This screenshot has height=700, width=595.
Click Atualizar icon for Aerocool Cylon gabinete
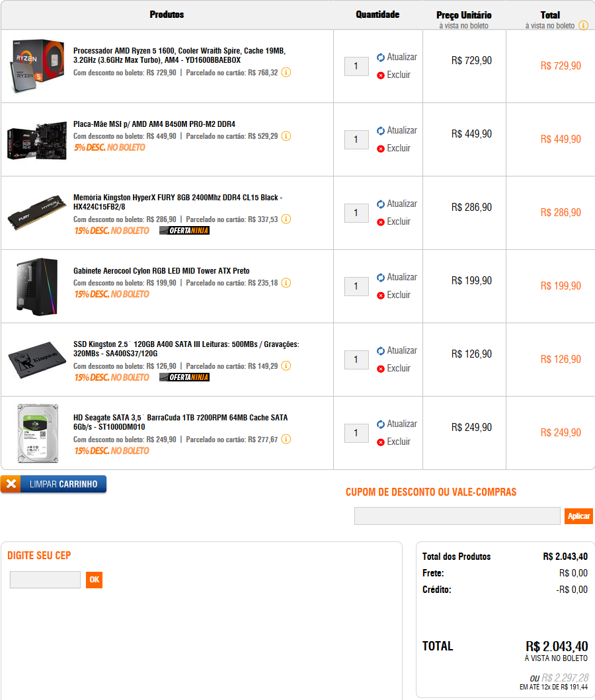click(380, 277)
